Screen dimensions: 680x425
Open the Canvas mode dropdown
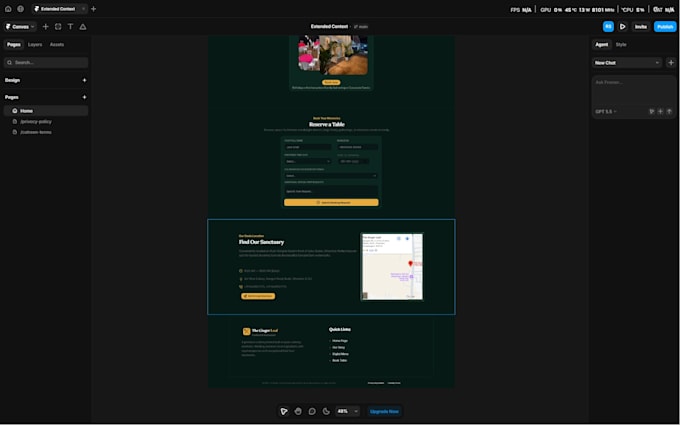coord(20,26)
